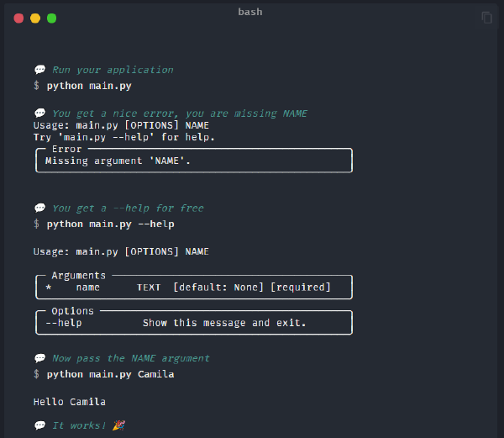
Task: Click the 'python main.py --help' command
Action: click(x=110, y=224)
